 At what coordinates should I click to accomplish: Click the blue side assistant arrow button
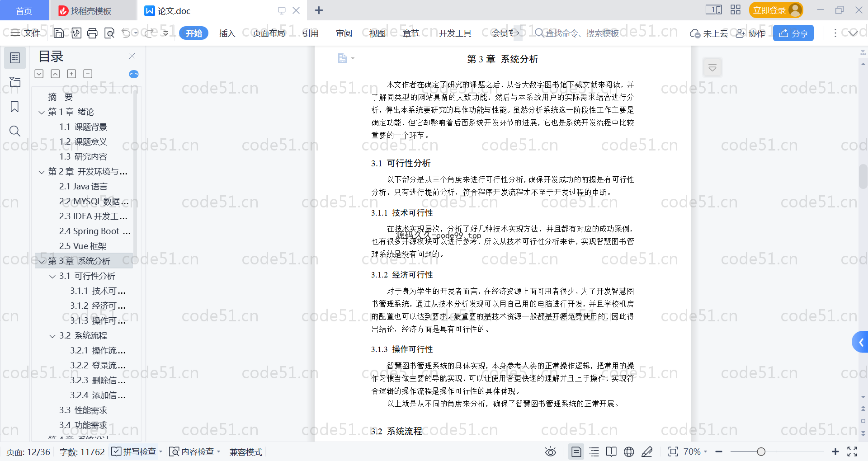click(860, 342)
